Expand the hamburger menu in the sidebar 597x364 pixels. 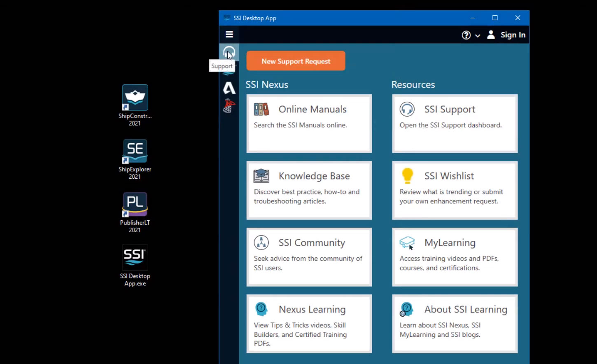(229, 34)
